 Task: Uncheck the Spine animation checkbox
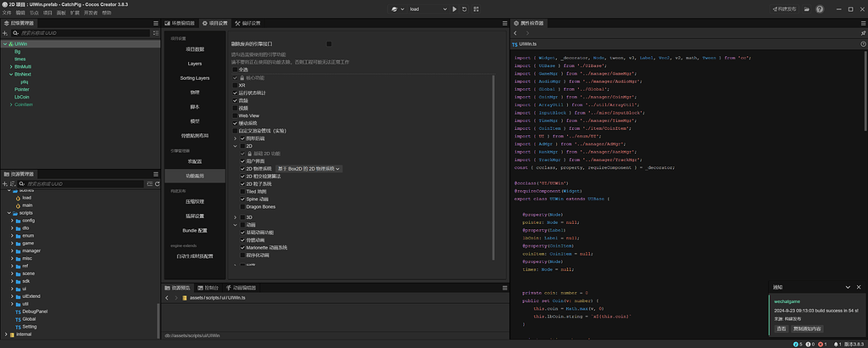click(242, 199)
